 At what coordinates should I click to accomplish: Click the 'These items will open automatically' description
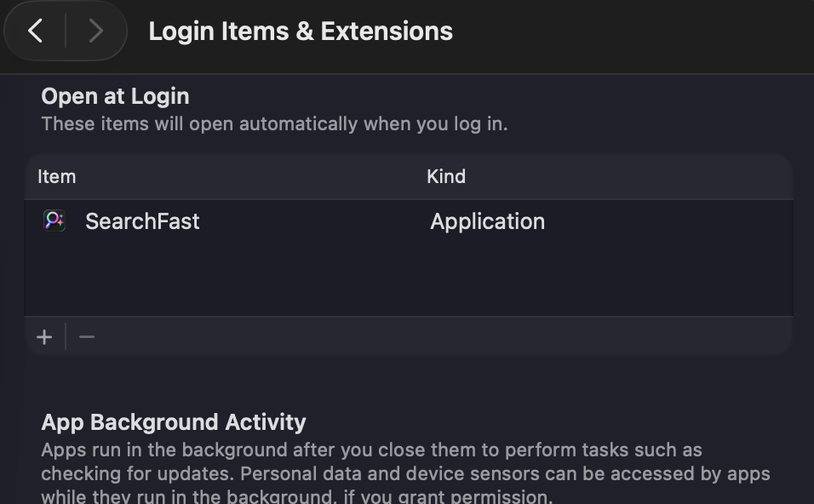click(274, 124)
